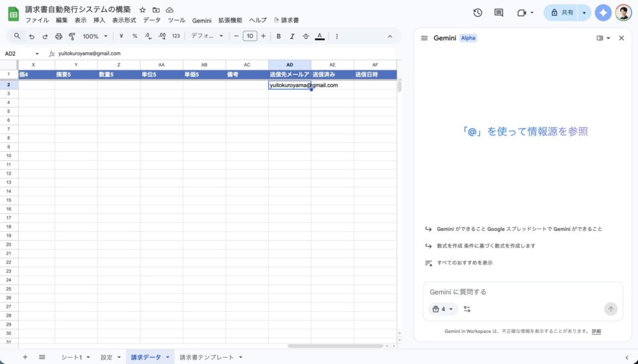The width and height of the screenshot is (638, 364).
Task: Click the Gemini settings sliders icon
Action: pos(467,309)
